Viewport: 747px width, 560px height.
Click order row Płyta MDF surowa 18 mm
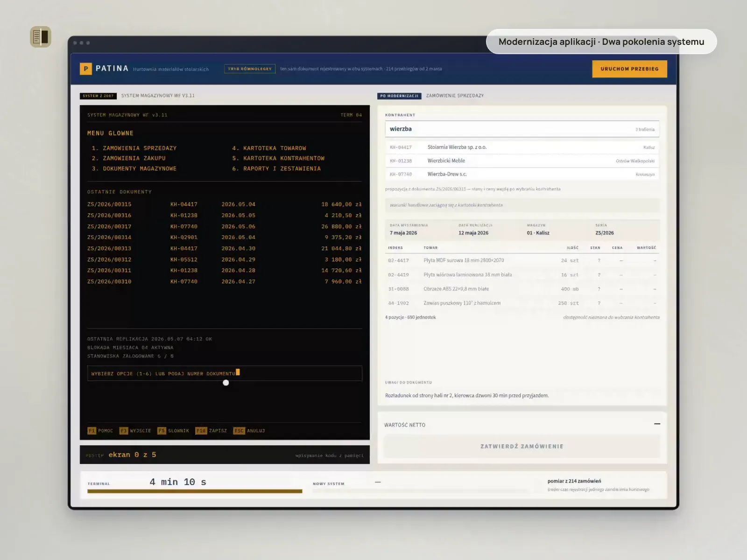(x=522, y=261)
